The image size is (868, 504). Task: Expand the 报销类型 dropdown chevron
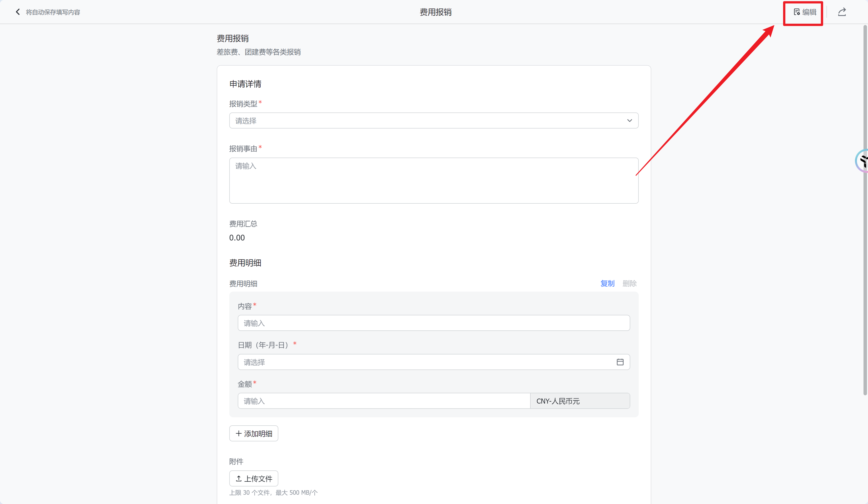(629, 121)
